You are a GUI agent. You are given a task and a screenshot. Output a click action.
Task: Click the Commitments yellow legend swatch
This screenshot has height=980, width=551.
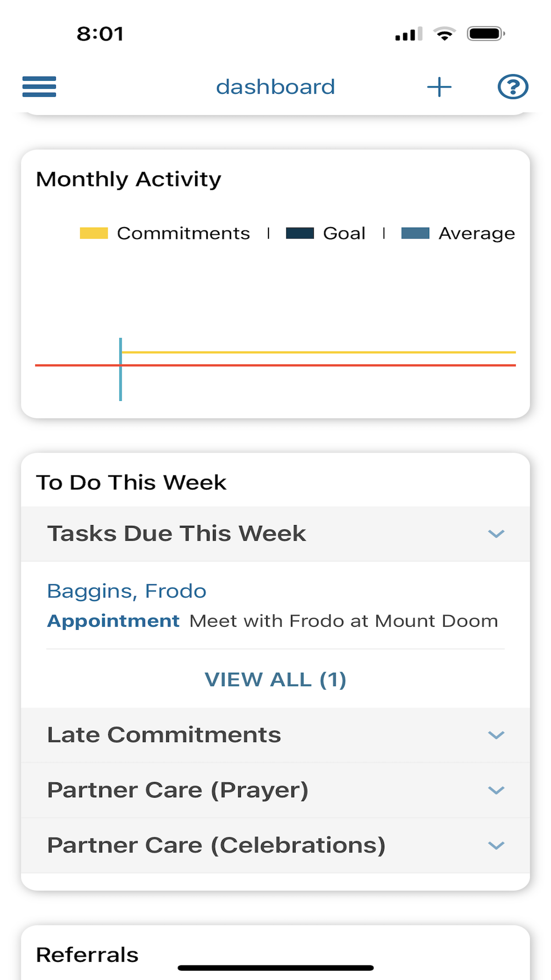click(x=94, y=233)
